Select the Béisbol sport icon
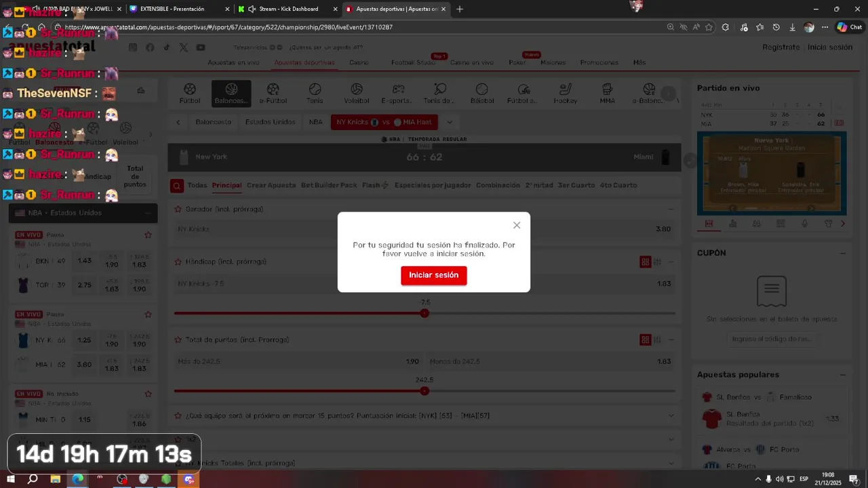868x488 pixels. (482, 94)
